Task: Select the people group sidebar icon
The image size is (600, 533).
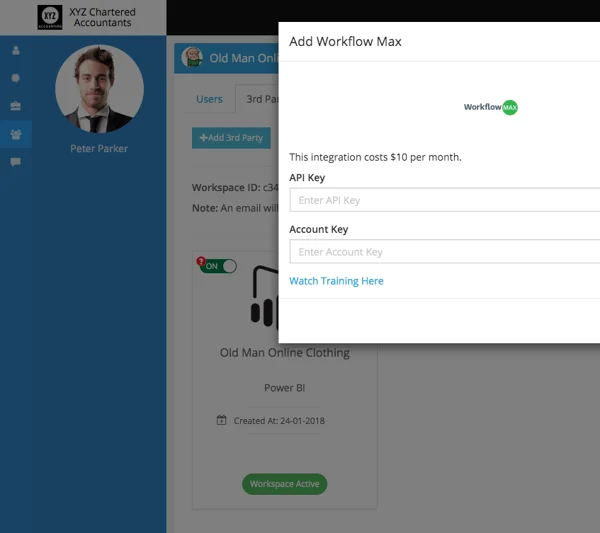Action: 16,134
